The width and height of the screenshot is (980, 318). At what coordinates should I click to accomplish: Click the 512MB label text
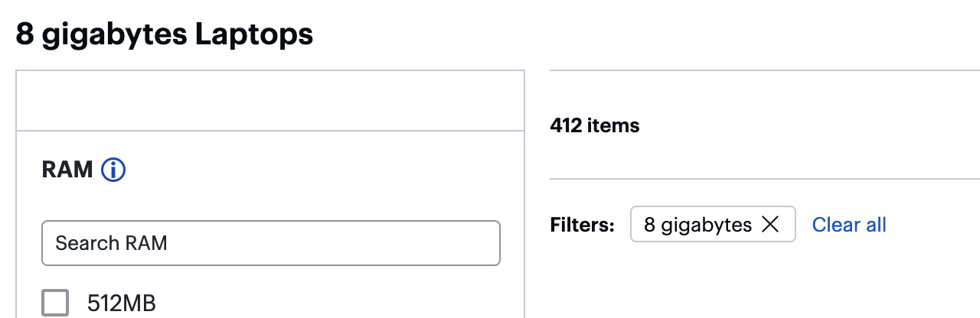point(122,303)
